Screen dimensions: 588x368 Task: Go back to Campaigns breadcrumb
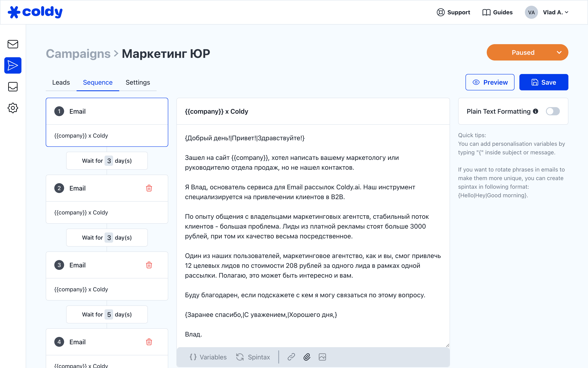pos(78,54)
